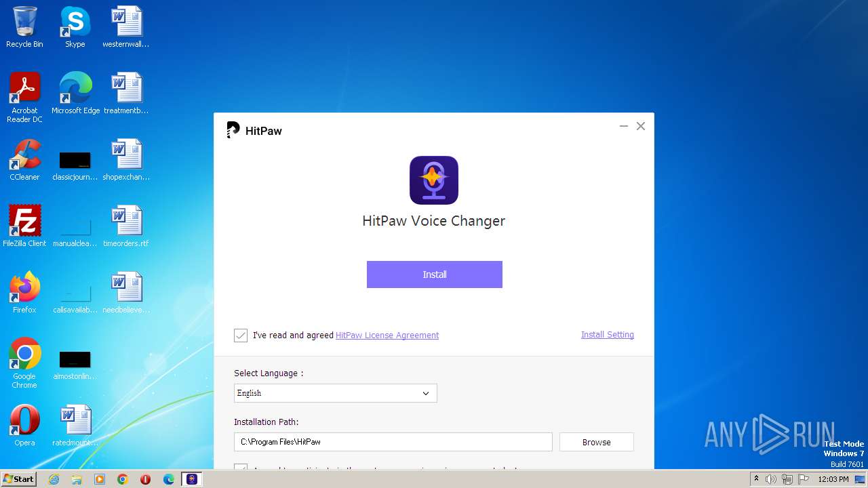Open ratedmount document on desktop

75,426
